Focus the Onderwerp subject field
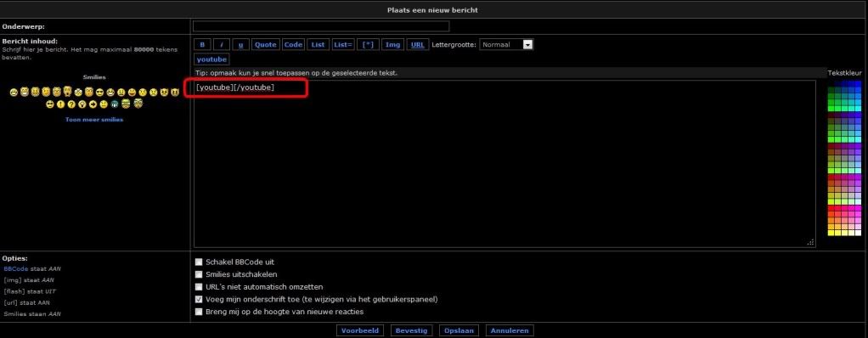This screenshot has width=868, height=338. [x=321, y=26]
